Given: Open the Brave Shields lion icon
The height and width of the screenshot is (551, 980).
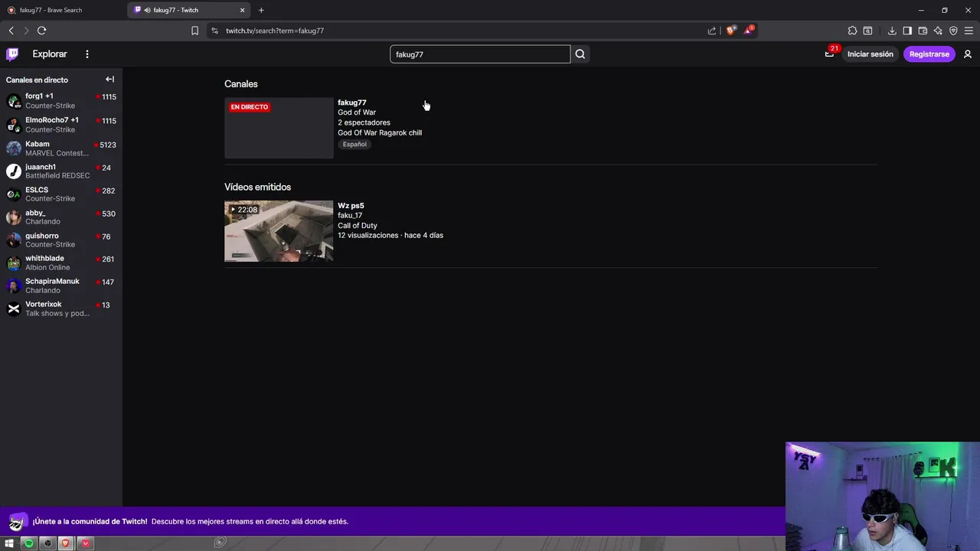Looking at the screenshot, I should (730, 31).
